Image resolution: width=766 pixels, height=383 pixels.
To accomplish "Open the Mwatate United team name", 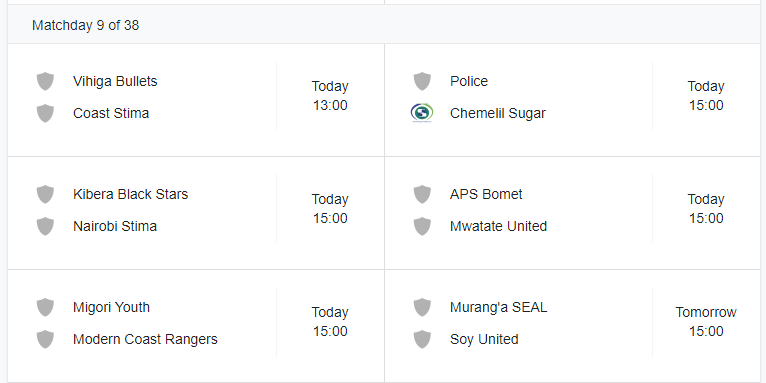I will tap(498, 226).
